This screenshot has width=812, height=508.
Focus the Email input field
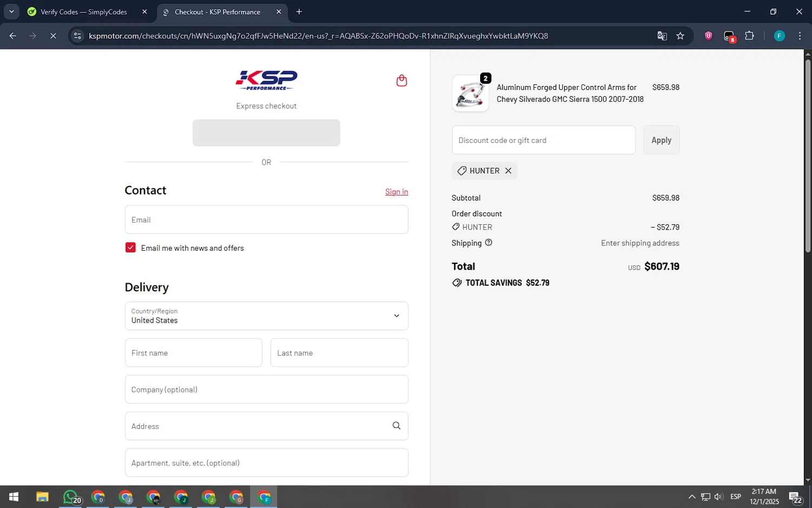point(266,219)
